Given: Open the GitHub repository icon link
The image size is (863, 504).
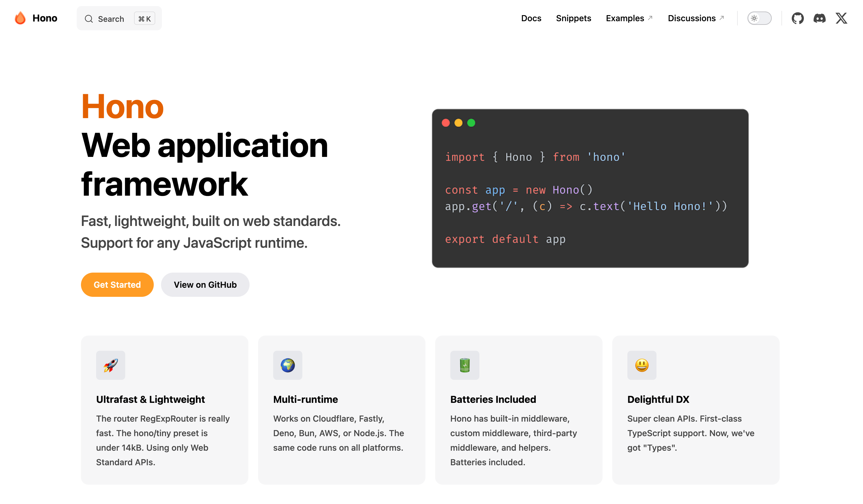Looking at the screenshot, I should point(797,18).
